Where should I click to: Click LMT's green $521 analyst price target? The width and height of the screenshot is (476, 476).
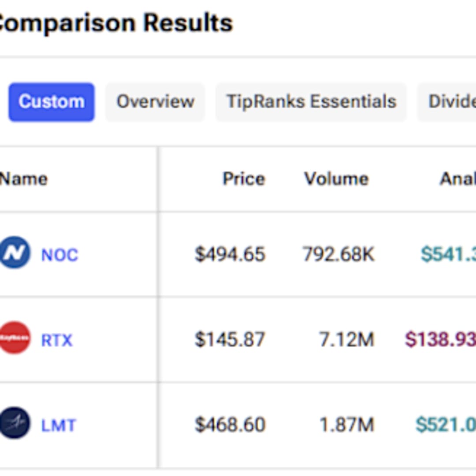point(446,425)
